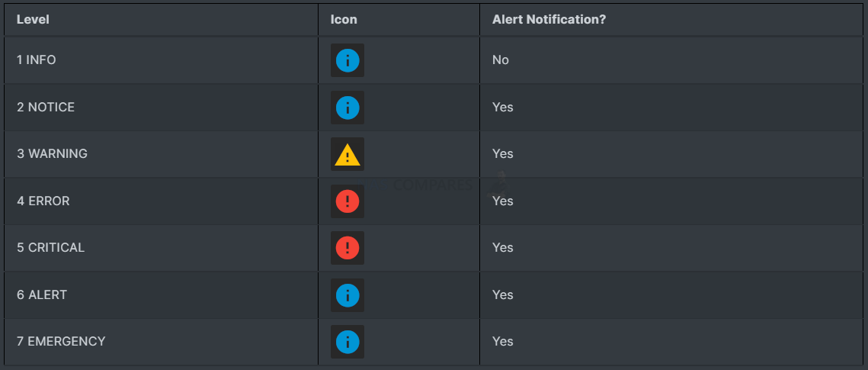Click the No value in INFO row

coord(501,60)
